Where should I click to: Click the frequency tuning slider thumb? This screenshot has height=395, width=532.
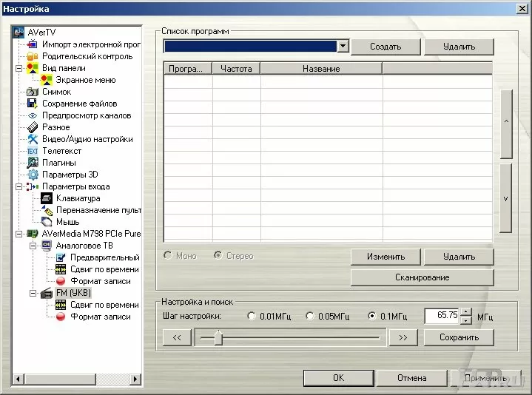218,337
